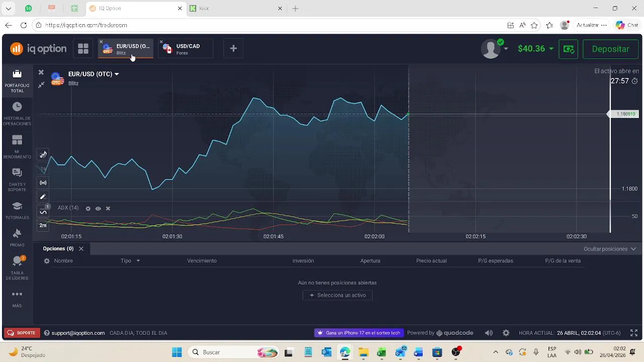644x362 pixels.
Task: Toggle the platform sound speaker icon
Action: coord(489,333)
